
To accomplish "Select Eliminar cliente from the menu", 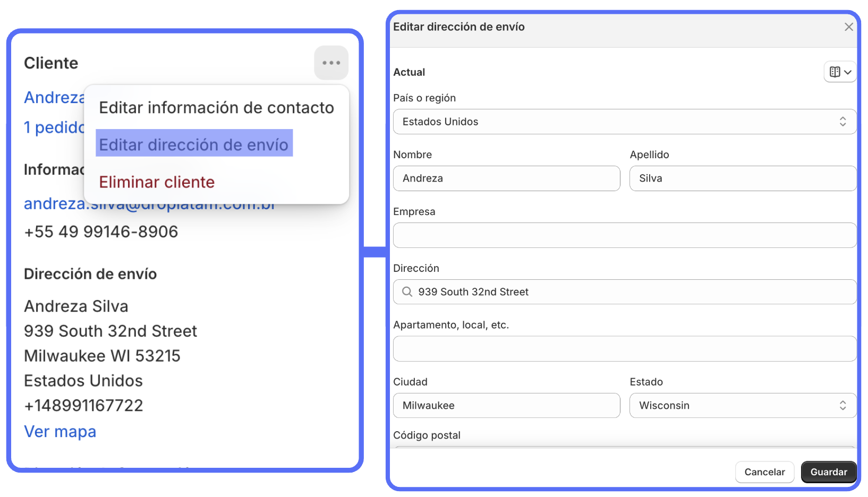I will click(157, 182).
